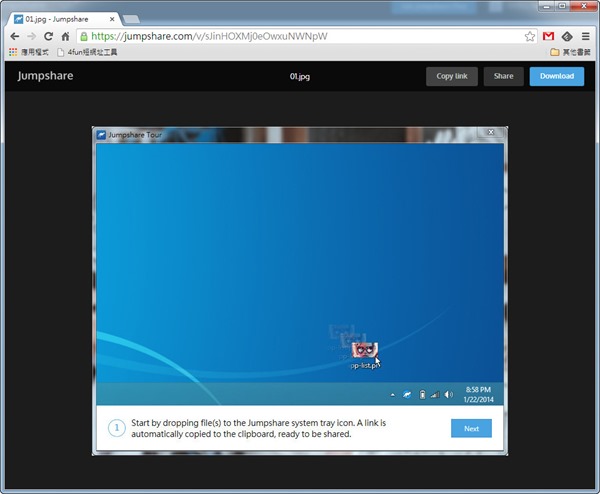Open the apps grid bookmark shortcut

(29, 52)
